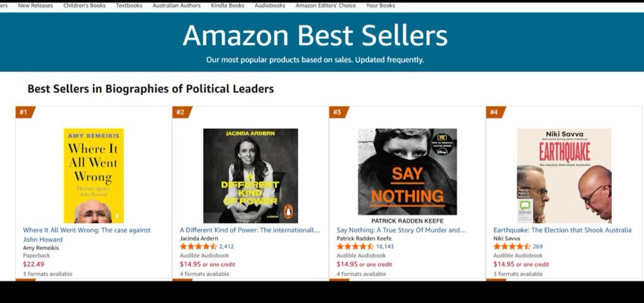View 18,143 reviews for Say Nothing
The width and height of the screenshot is (644, 303).
[x=385, y=246]
